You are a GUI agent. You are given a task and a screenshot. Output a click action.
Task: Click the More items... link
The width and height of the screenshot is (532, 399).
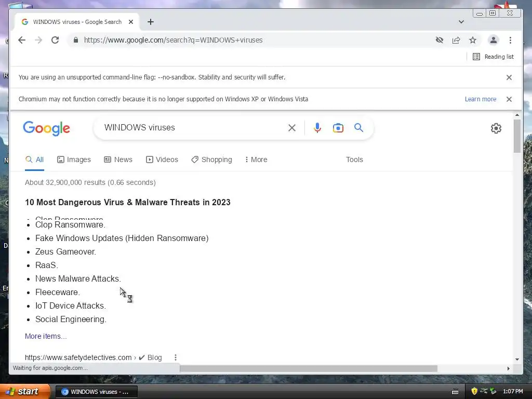coord(46,336)
